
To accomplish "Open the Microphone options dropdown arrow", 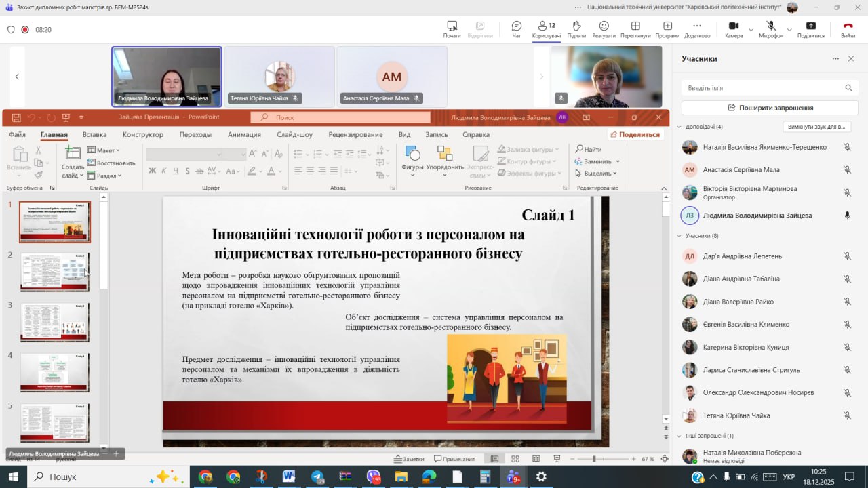I will click(x=789, y=30).
